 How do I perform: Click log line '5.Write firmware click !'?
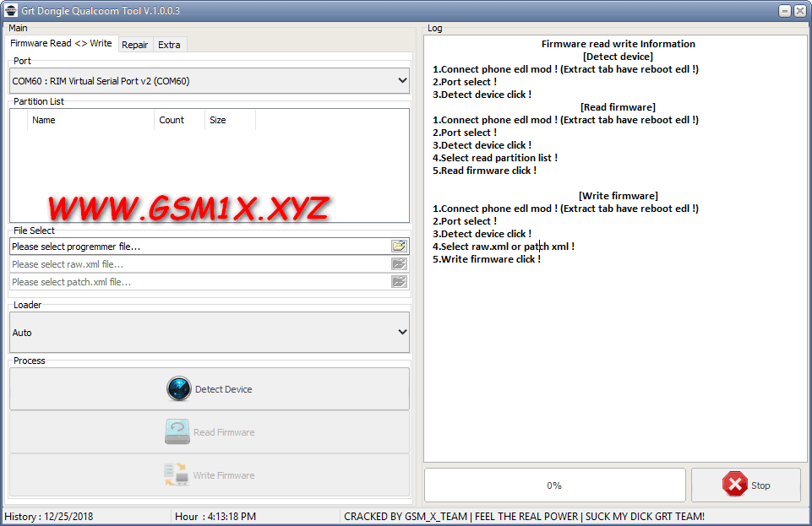[487, 259]
